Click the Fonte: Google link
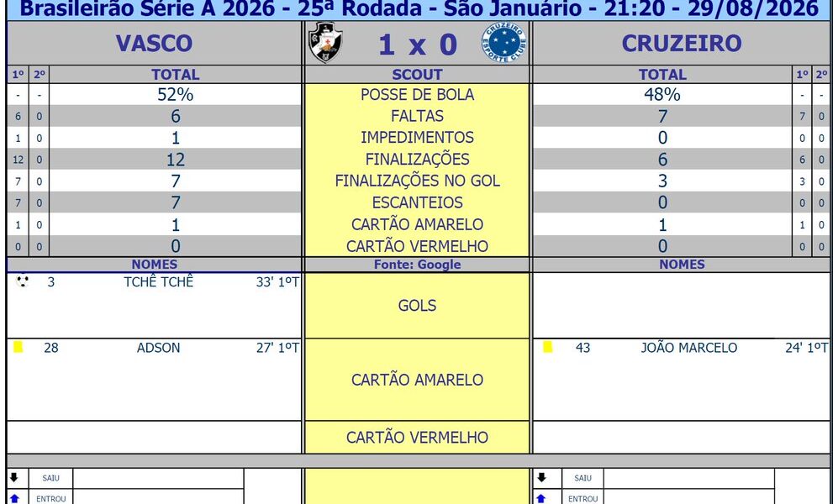The height and width of the screenshot is (504, 838). click(x=417, y=265)
